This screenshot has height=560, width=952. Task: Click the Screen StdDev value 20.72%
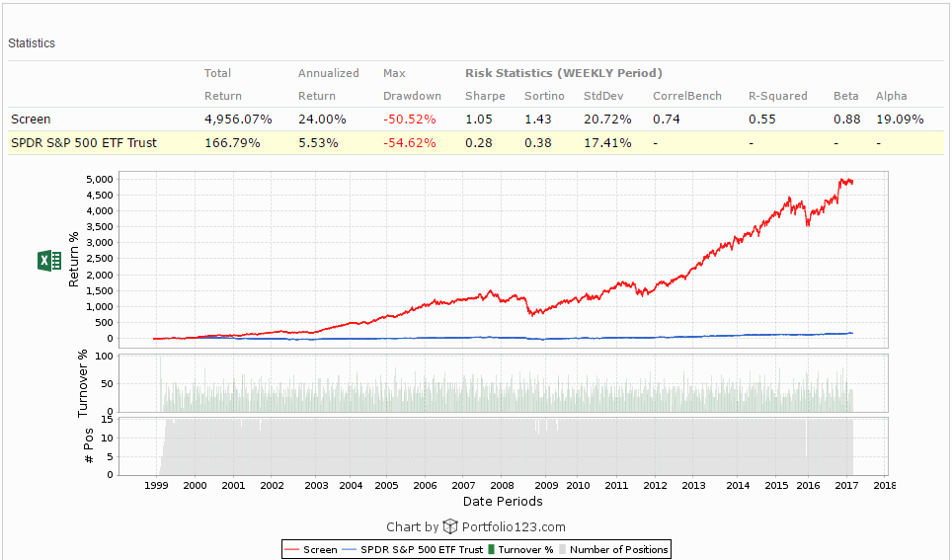(x=607, y=120)
